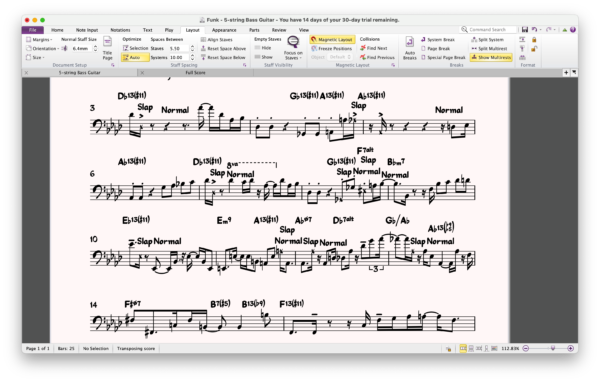
Task: Toggle Magnetic Layout button
Action: 333,39
